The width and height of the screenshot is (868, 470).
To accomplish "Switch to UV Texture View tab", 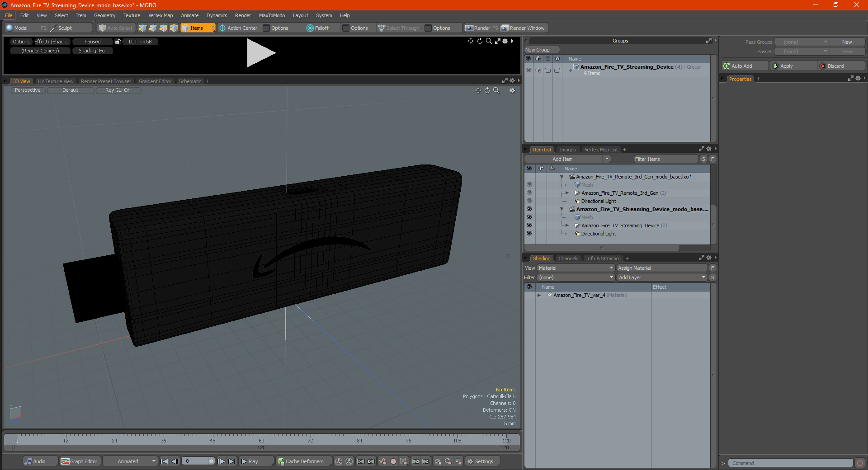I will click(56, 81).
